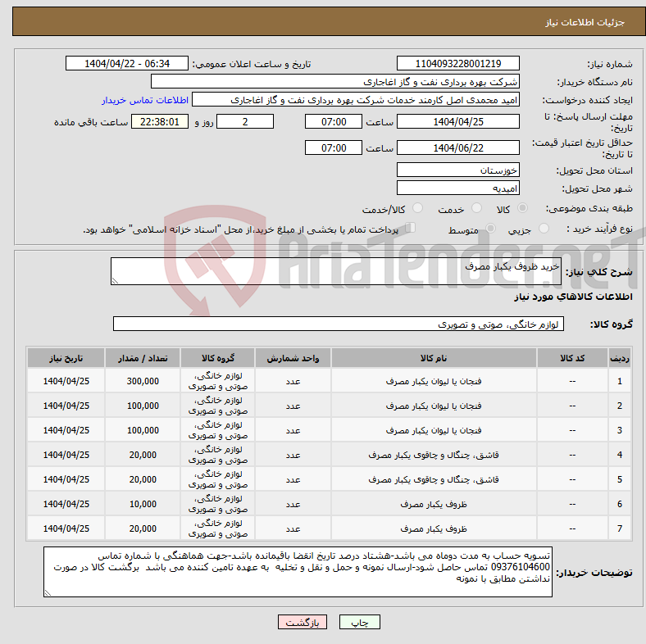Image resolution: width=646 pixels, height=644 pixels.
Task: Click the گروه کالا column header
Action: (x=217, y=358)
